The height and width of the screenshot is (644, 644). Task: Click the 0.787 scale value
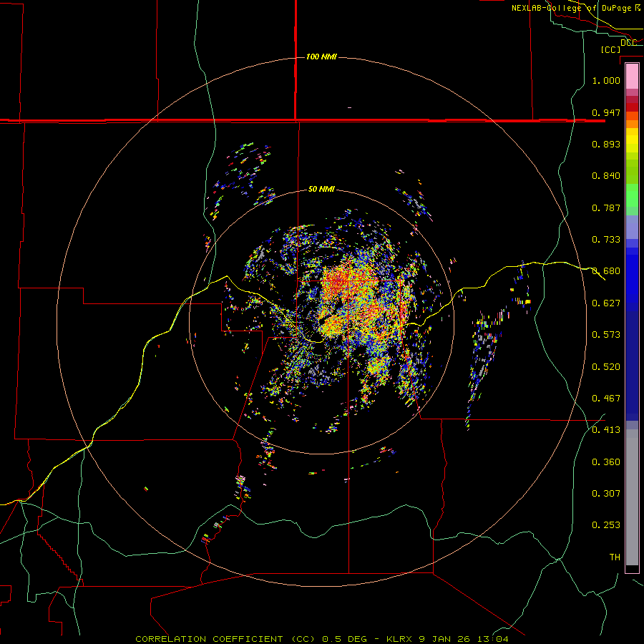pos(606,208)
